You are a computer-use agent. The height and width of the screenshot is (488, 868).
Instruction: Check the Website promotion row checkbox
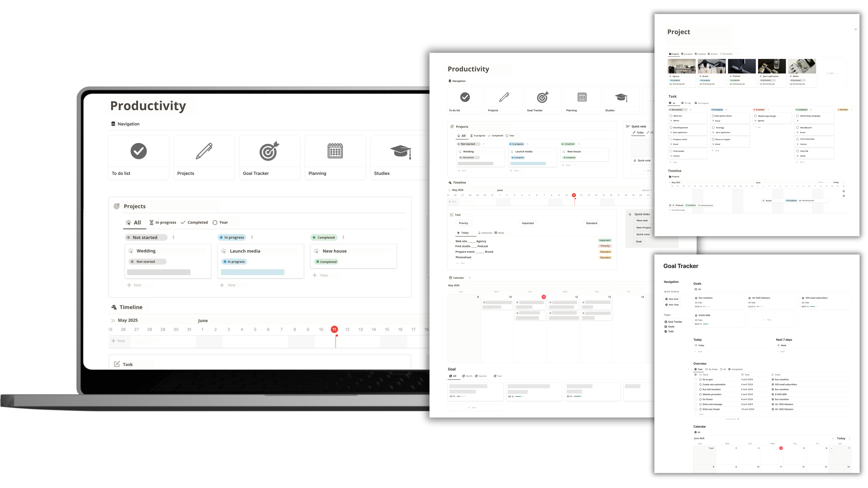(696, 394)
